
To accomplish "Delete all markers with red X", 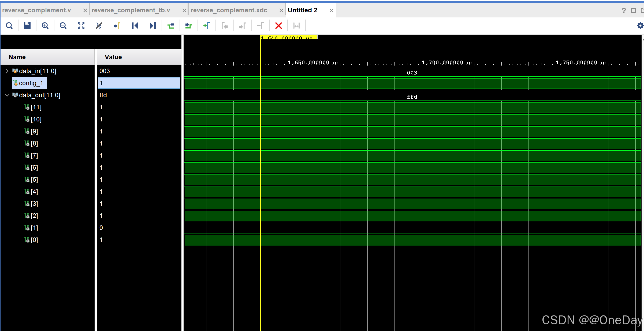I will tap(278, 26).
